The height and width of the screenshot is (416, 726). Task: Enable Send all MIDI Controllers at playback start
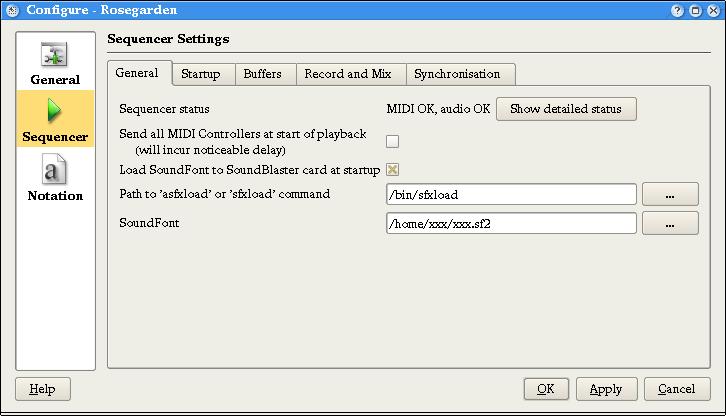pyautogui.click(x=392, y=141)
